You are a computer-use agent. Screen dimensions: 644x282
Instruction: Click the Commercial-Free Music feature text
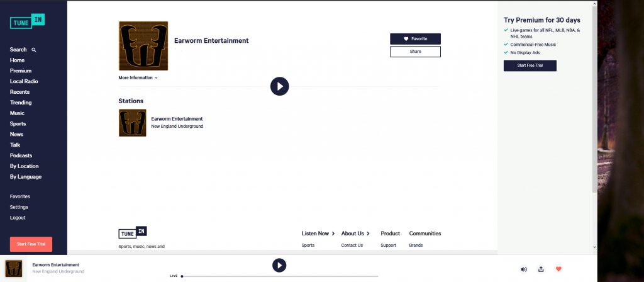pos(533,45)
